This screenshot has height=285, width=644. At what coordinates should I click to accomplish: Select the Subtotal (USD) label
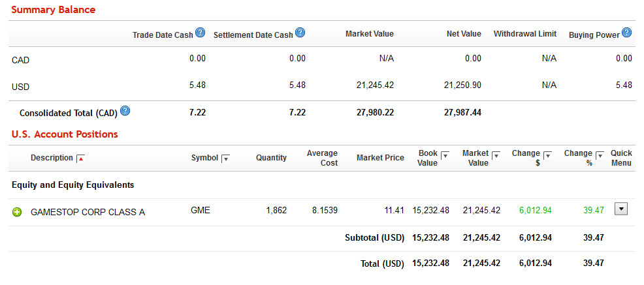(x=374, y=237)
